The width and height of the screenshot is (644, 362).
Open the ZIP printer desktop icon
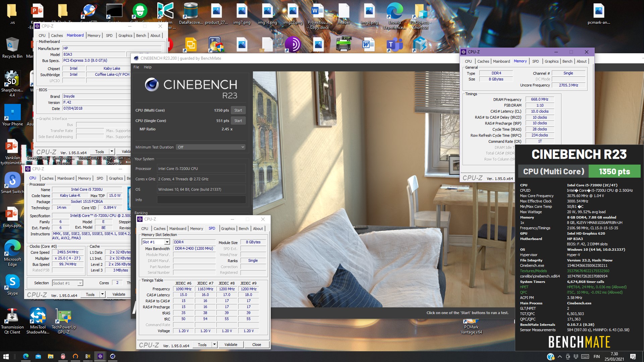343,45
